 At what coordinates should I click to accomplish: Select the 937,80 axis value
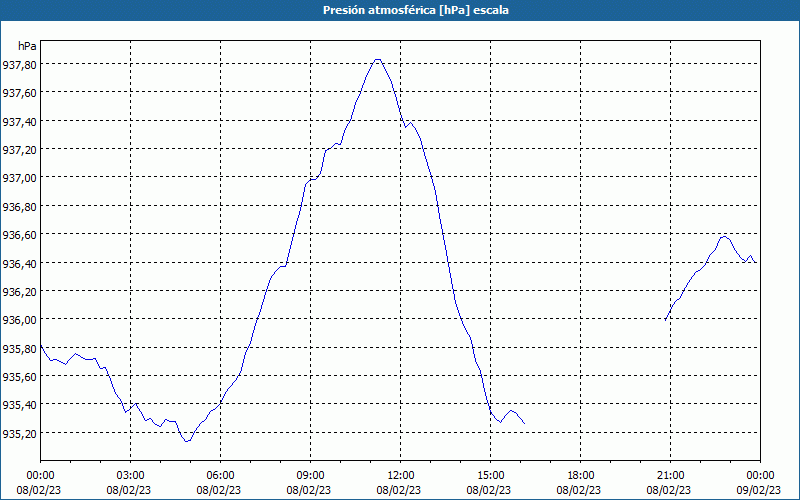pyautogui.click(x=19, y=64)
